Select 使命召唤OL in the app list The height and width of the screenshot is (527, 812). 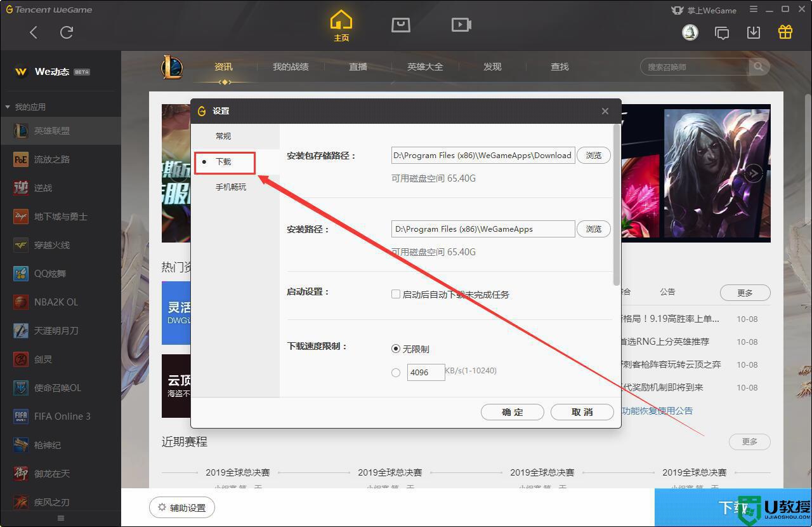[x=60, y=388]
